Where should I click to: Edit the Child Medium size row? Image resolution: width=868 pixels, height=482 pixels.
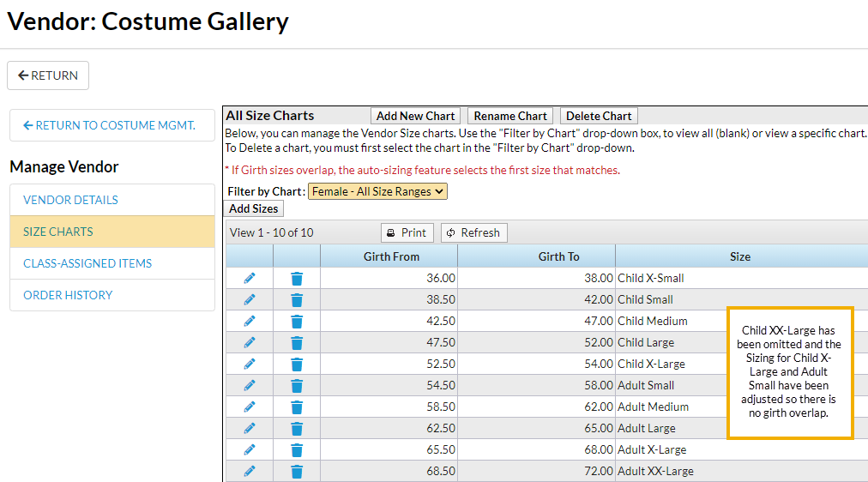[x=250, y=321]
